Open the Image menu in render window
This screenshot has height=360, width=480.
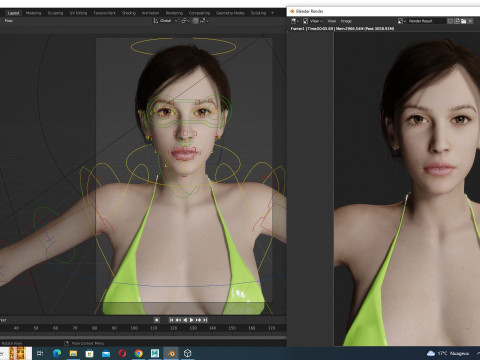coord(346,21)
